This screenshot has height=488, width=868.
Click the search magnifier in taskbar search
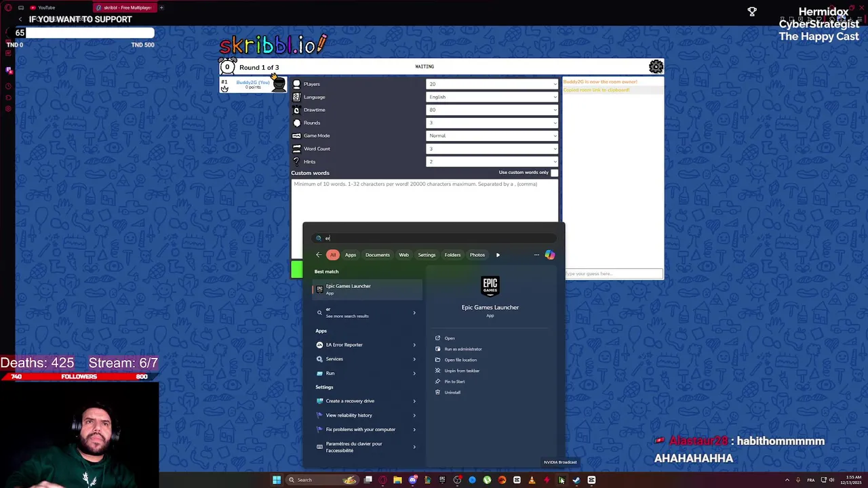click(292, 480)
